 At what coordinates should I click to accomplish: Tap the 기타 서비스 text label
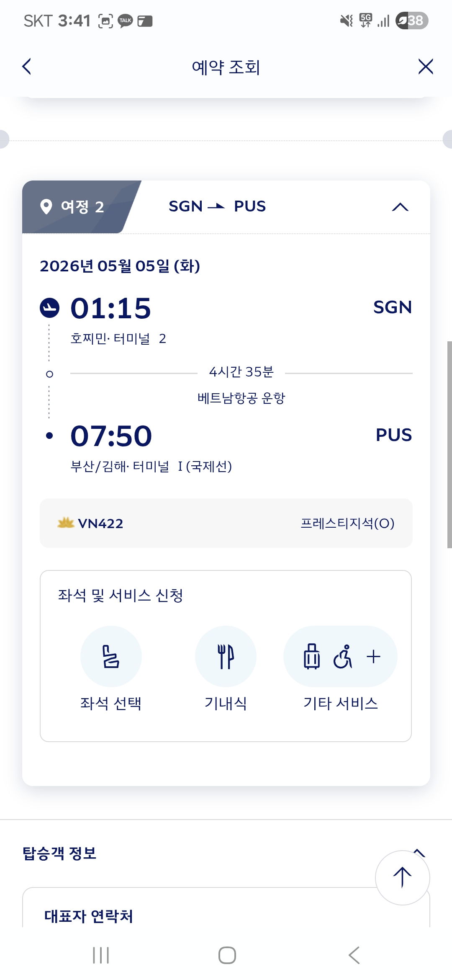(x=340, y=703)
